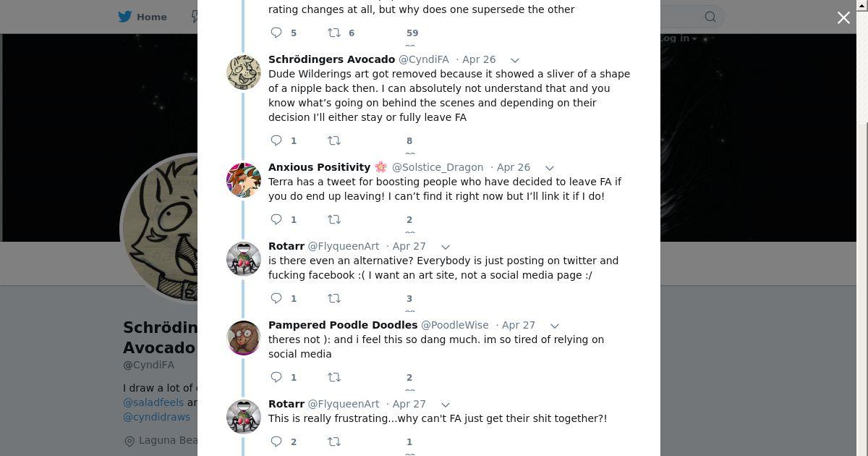Reply to Rotarr's "is there even an alternative" tweet
The width and height of the screenshot is (868, 456).
click(x=276, y=298)
